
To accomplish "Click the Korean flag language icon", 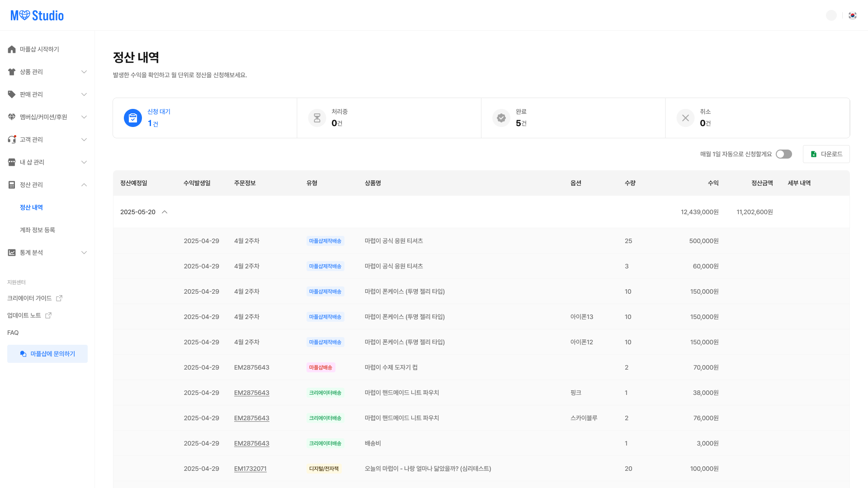I will point(853,15).
